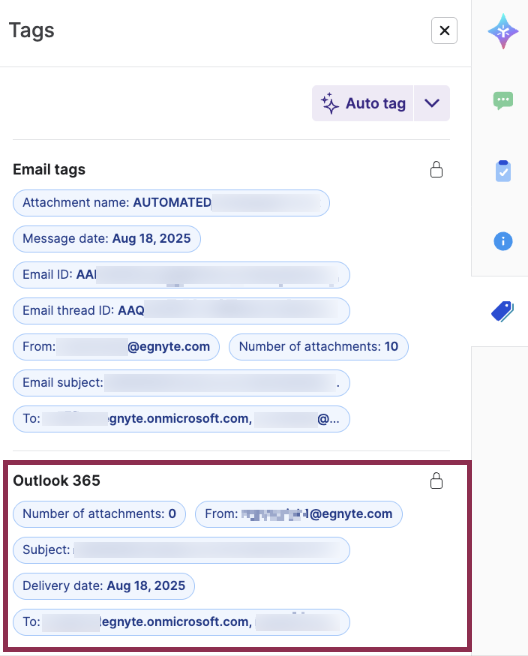This screenshot has width=528, height=656.
Task: Click the From tag under Email tags
Action: point(116,347)
